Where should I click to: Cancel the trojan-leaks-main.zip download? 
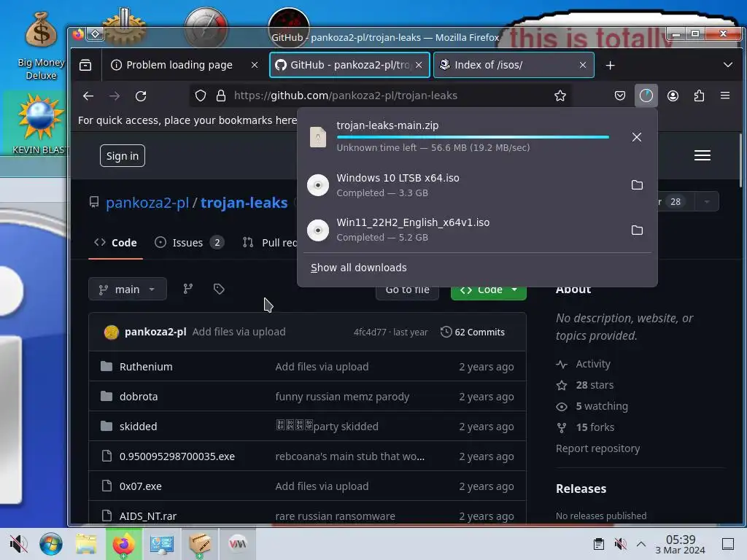click(x=636, y=137)
